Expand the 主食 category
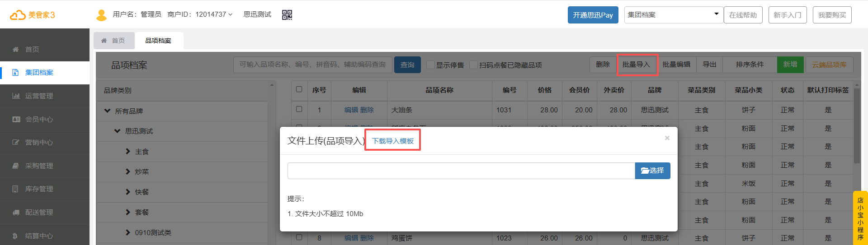 [x=128, y=151]
